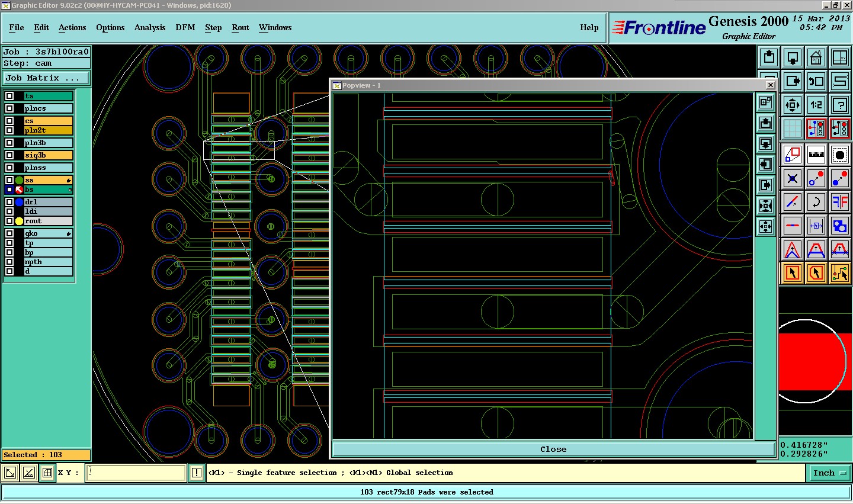Open the Analysis menu
Image resolution: width=853 pixels, height=504 pixels.
click(x=150, y=27)
